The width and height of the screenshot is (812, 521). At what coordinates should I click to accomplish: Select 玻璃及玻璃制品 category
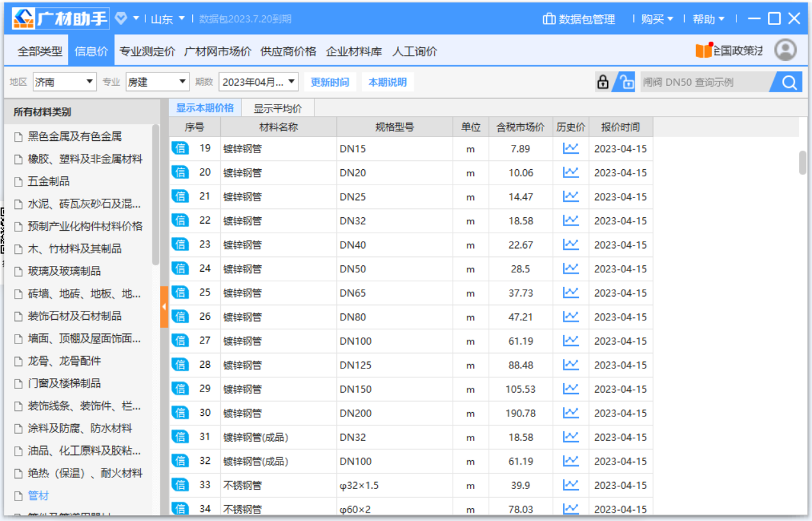coord(65,271)
